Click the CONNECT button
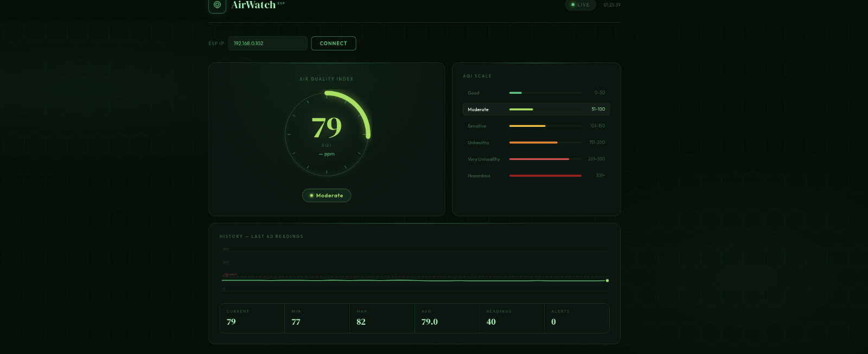868x354 pixels. click(x=334, y=43)
